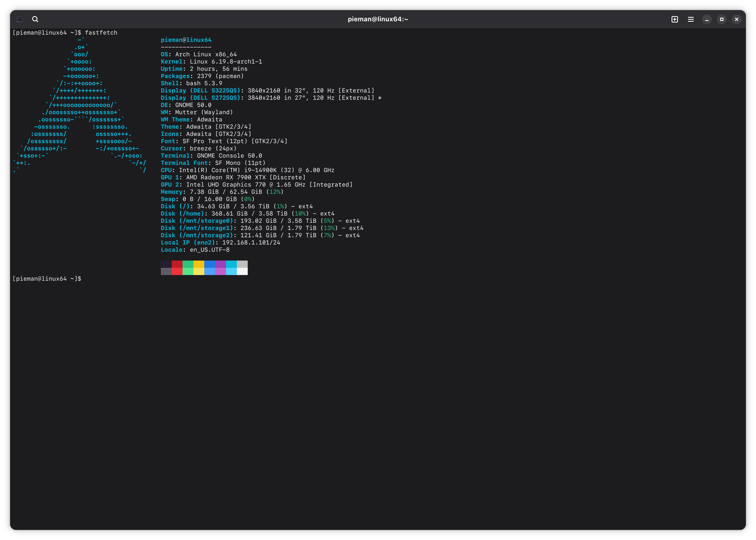This screenshot has height=540, width=756.
Task: Click the 'Disk (/mnt/storage0)' line
Action: tap(261, 221)
